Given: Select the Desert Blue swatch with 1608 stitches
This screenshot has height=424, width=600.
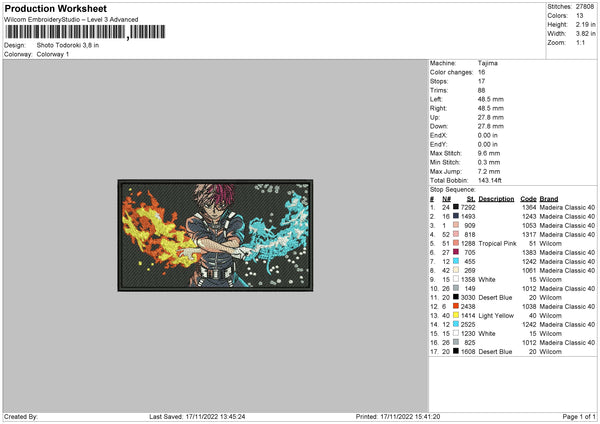Looking at the screenshot, I should point(456,351).
